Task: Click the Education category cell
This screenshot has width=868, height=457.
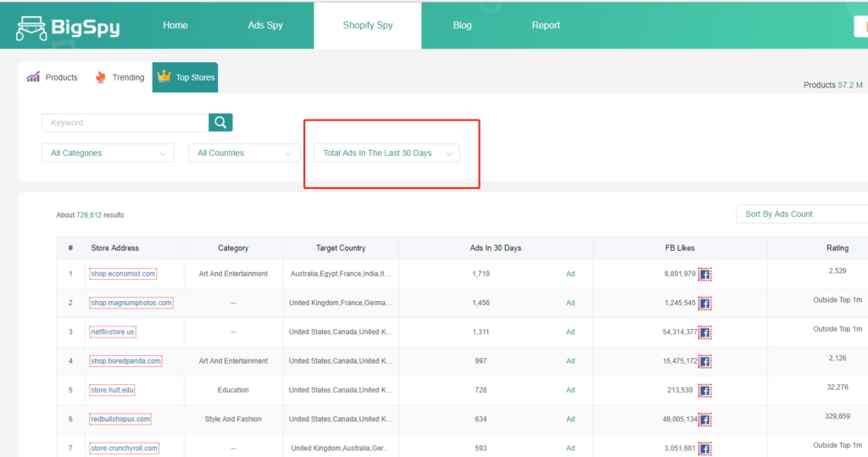Action: pyautogui.click(x=233, y=390)
